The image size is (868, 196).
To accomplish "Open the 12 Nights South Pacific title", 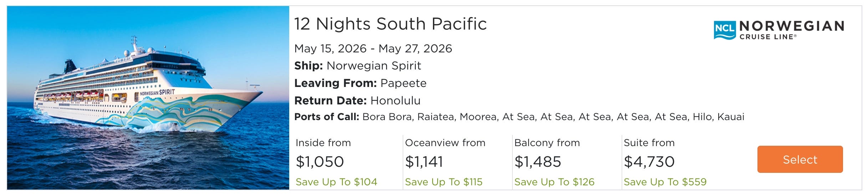I will [x=390, y=24].
